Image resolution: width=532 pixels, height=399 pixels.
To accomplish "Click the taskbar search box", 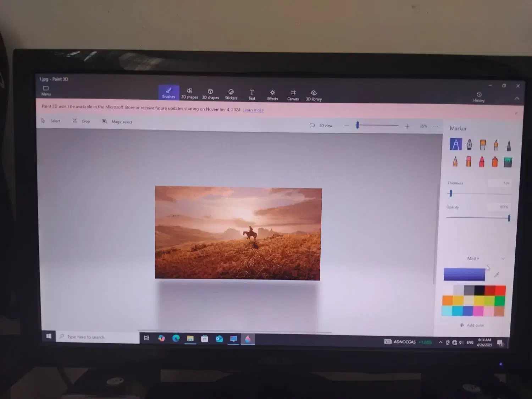I will point(98,337).
